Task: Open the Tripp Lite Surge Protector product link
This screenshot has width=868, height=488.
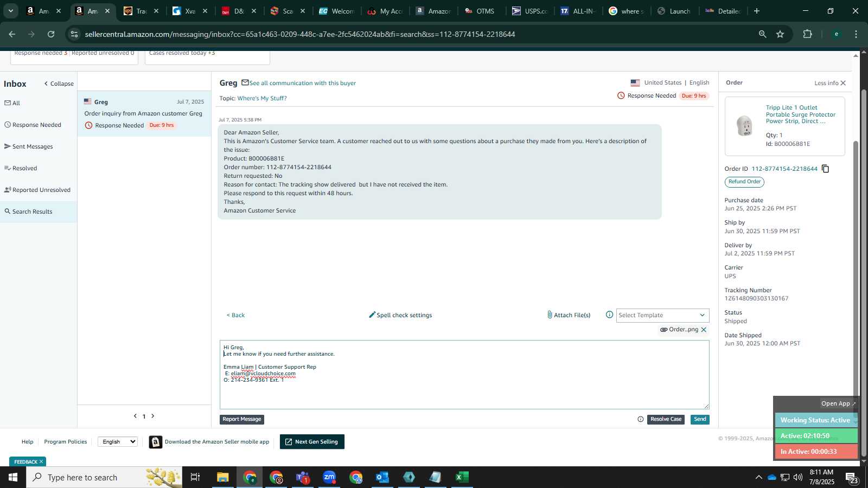Action: coord(801,114)
